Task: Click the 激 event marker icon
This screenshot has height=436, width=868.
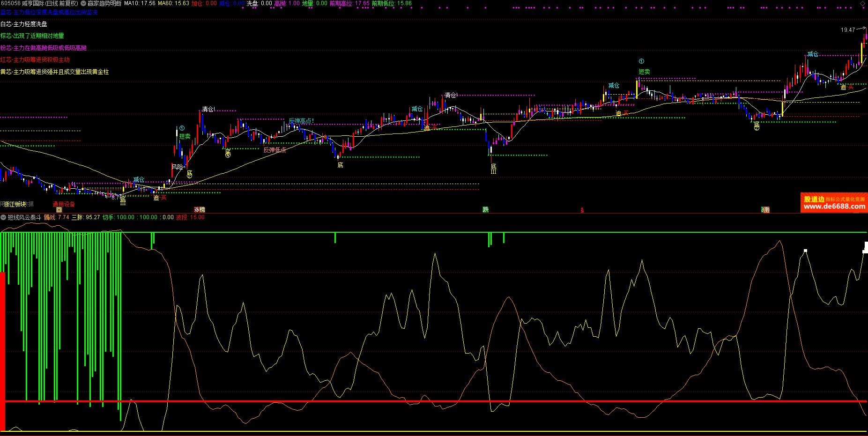Action: (x=765, y=210)
